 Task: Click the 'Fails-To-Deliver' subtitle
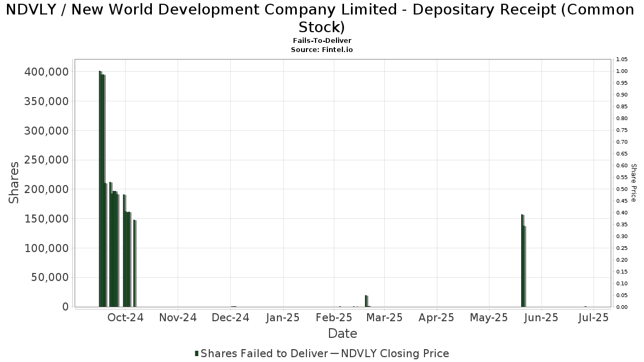(x=322, y=41)
